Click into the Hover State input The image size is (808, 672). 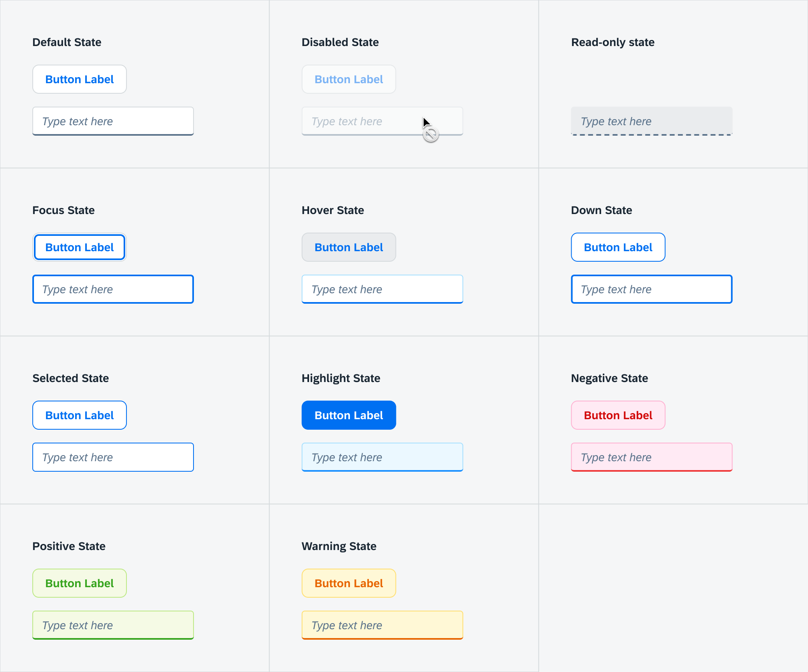click(x=382, y=289)
